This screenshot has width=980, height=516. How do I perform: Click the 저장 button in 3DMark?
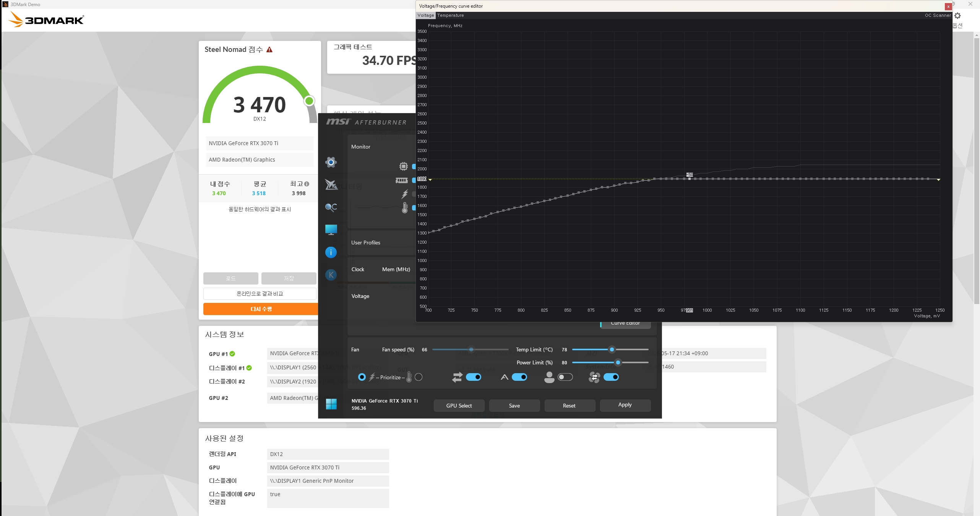click(x=289, y=278)
